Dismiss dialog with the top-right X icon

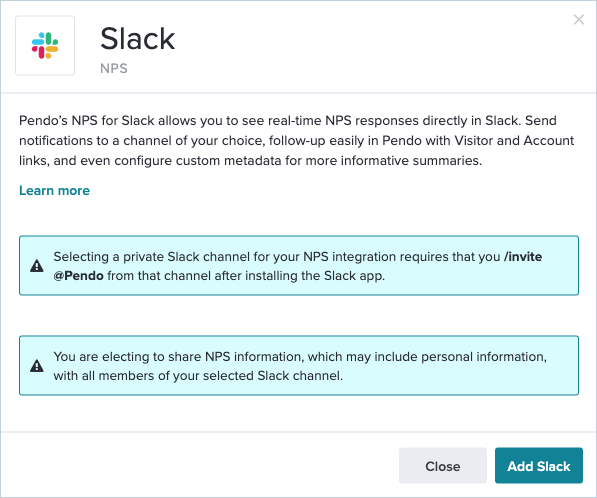point(579,19)
